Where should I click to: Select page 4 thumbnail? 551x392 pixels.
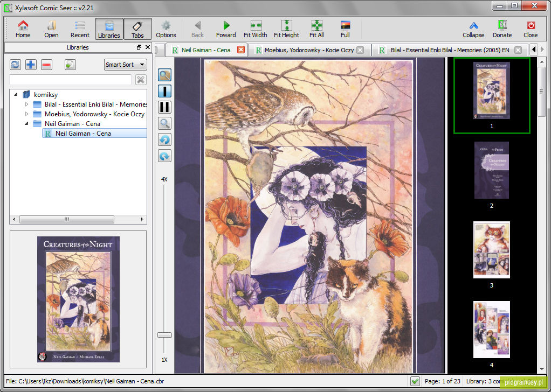pyautogui.click(x=492, y=330)
